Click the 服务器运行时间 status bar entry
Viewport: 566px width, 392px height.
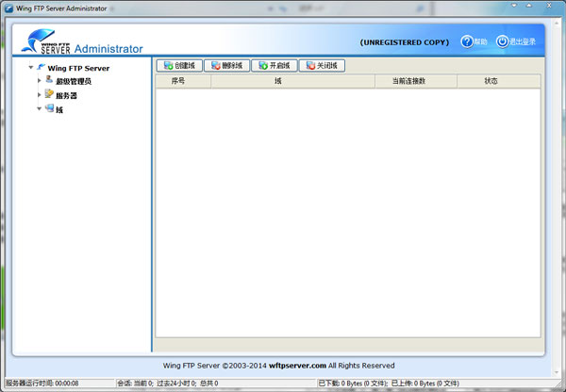click(x=42, y=383)
